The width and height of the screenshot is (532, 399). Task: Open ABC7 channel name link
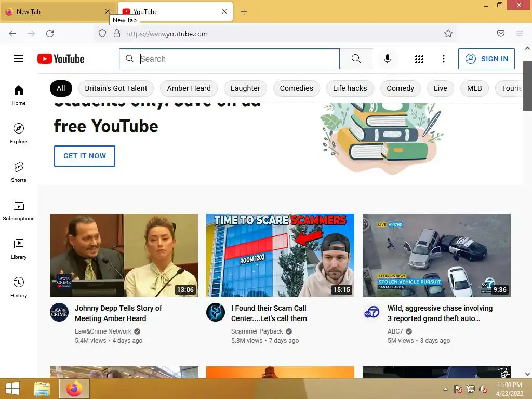coord(395,331)
